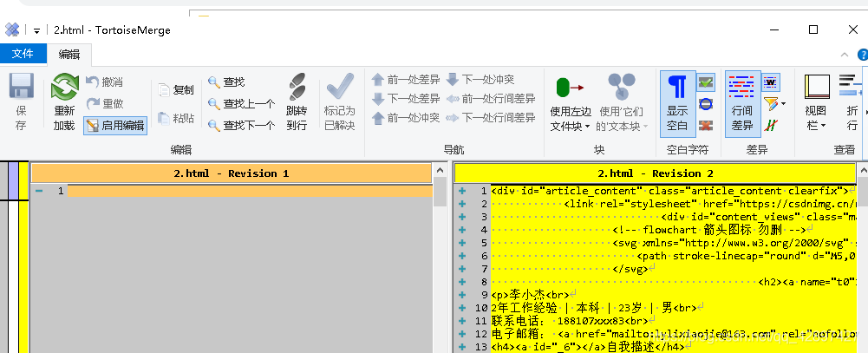Image resolution: width=868 pixels, height=353 pixels.
Task: Open the help question mark icon
Action: pyautogui.click(x=863, y=55)
